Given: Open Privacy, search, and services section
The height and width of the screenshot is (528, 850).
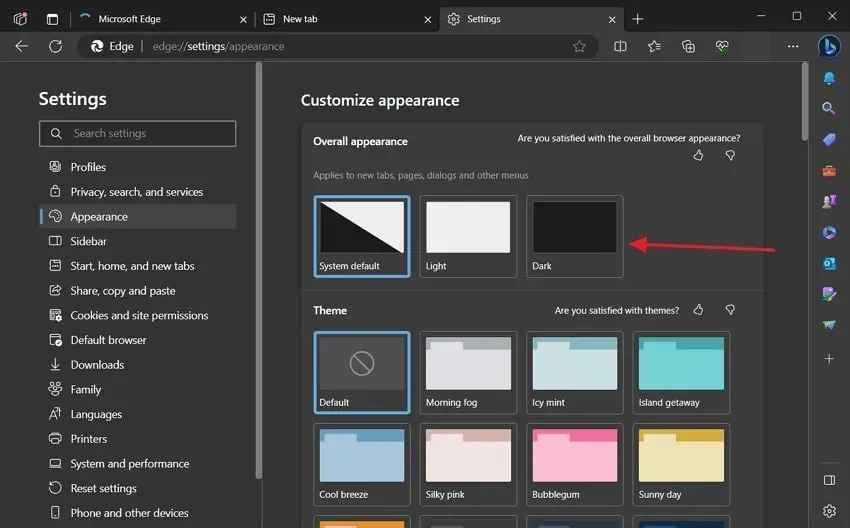Looking at the screenshot, I should (x=138, y=192).
